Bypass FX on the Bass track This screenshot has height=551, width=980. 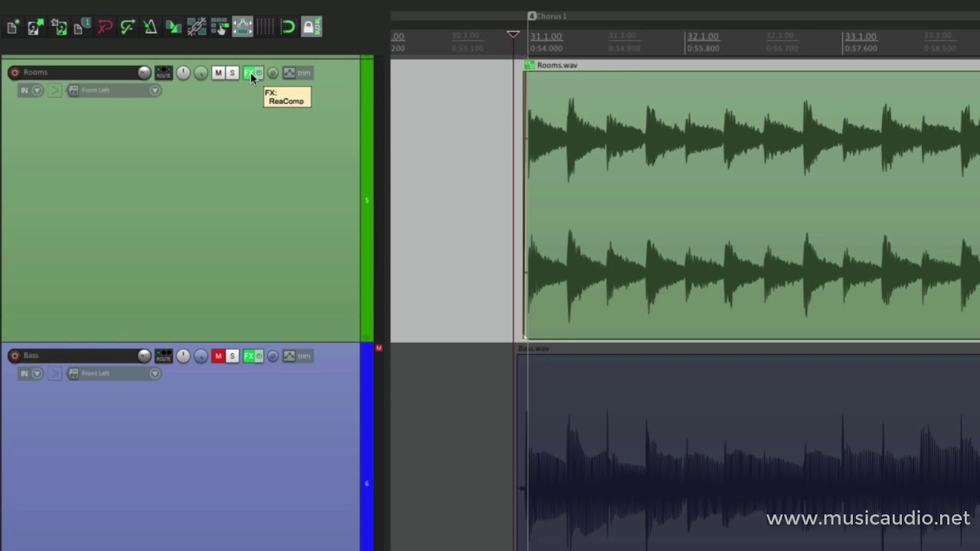click(x=260, y=356)
